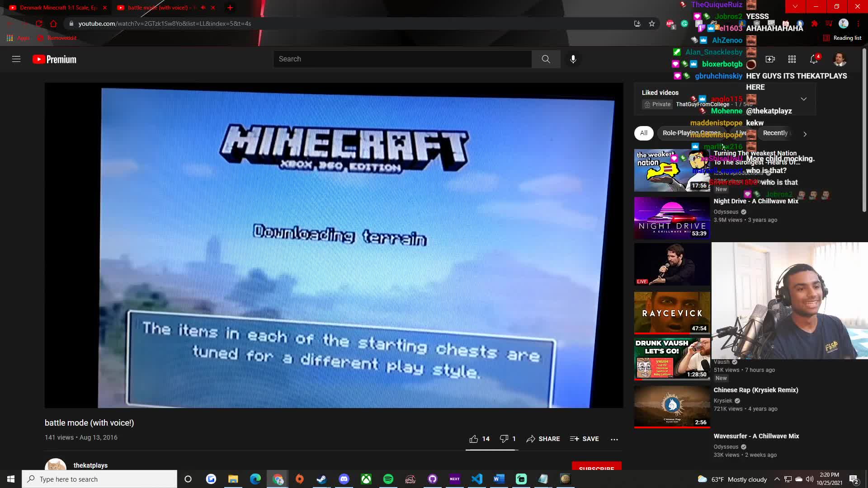Viewport: 868px width, 488px height.
Task: Open the Chinese Rap video thumbnail
Action: [672, 407]
